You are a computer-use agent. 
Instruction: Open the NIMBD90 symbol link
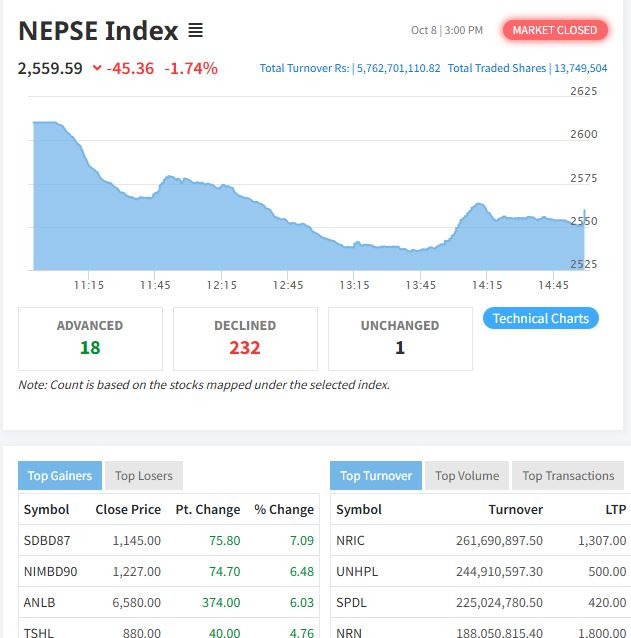coord(50,571)
